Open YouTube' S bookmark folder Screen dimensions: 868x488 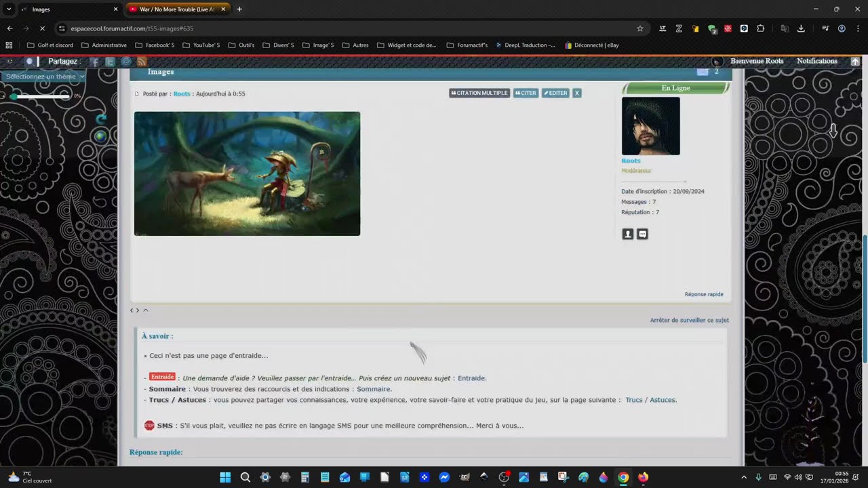(x=201, y=45)
